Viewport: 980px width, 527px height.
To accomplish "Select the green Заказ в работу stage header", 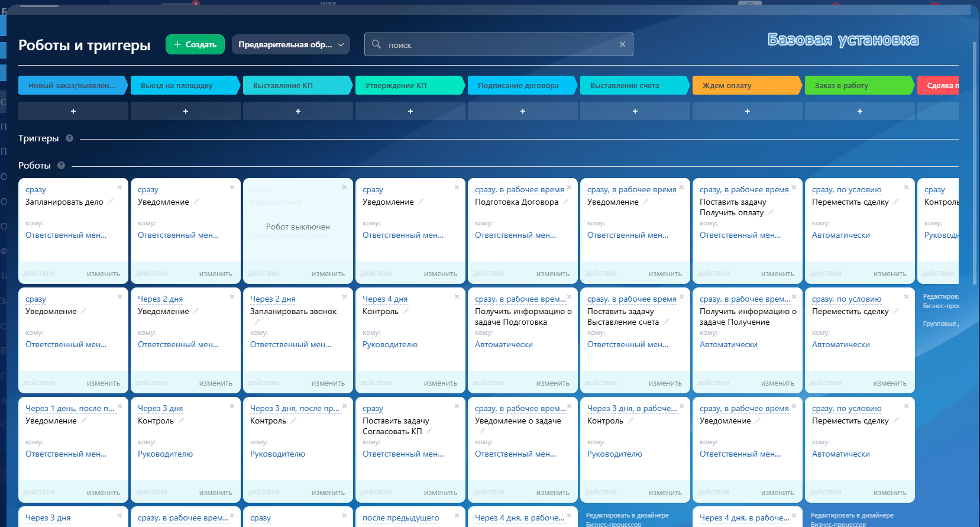I will pos(859,85).
